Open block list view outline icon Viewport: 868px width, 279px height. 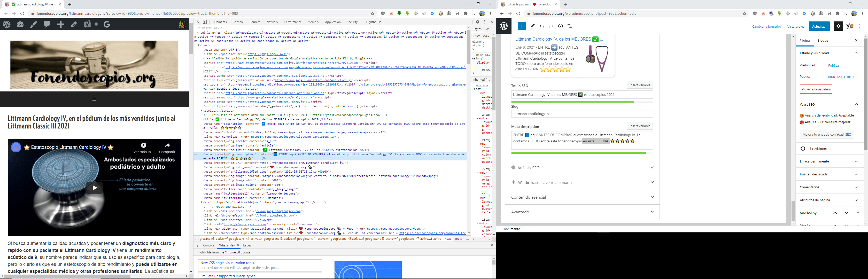point(570,26)
